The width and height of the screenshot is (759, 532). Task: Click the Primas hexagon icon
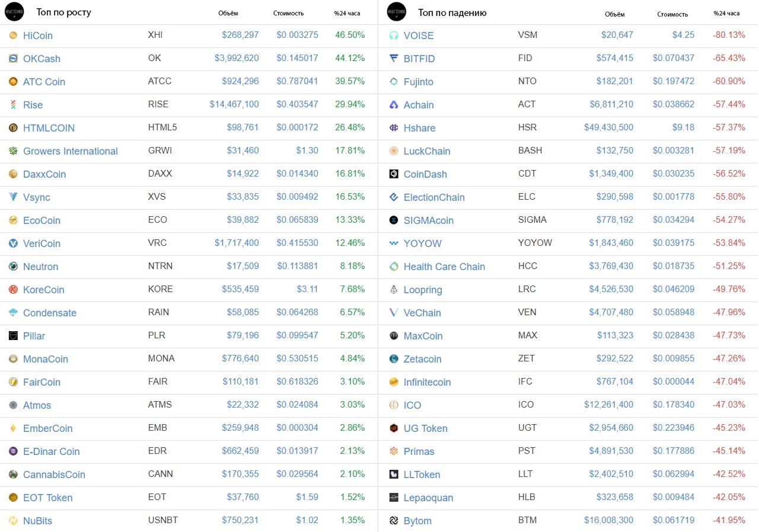[394, 451]
